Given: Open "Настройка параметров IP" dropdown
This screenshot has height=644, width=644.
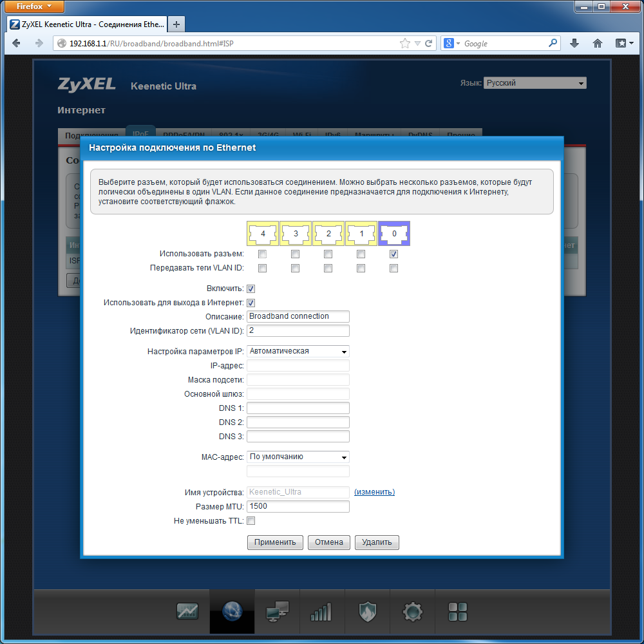Looking at the screenshot, I should pyautogui.click(x=298, y=351).
